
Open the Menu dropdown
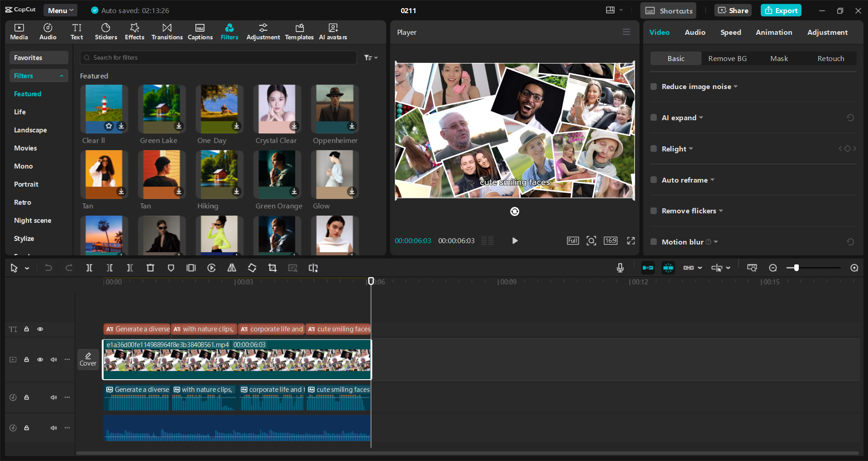(60, 10)
